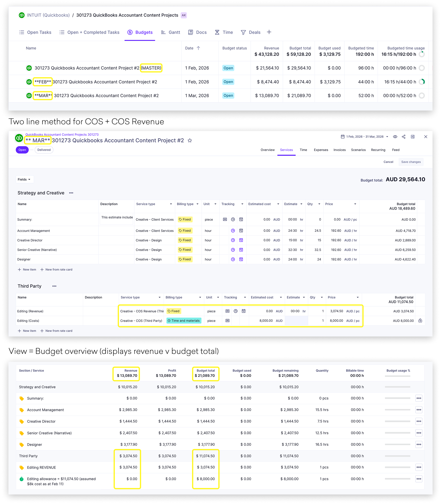Open more options for Designer overview row

(419, 444)
